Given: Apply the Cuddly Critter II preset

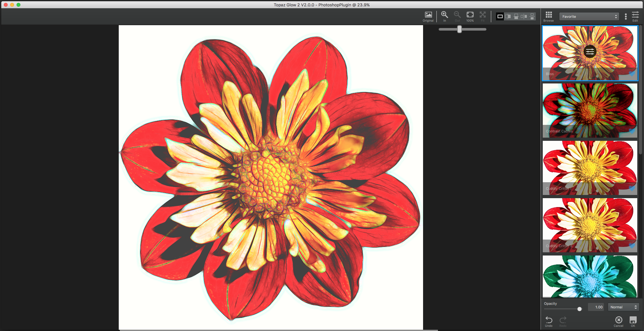Looking at the screenshot, I should (590, 225).
